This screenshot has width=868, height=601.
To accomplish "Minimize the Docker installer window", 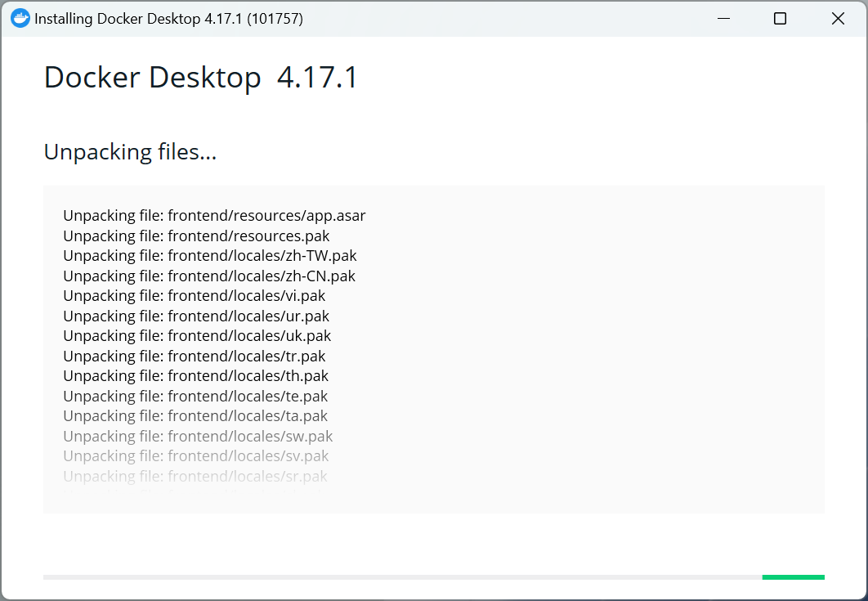I will (x=723, y=18).
